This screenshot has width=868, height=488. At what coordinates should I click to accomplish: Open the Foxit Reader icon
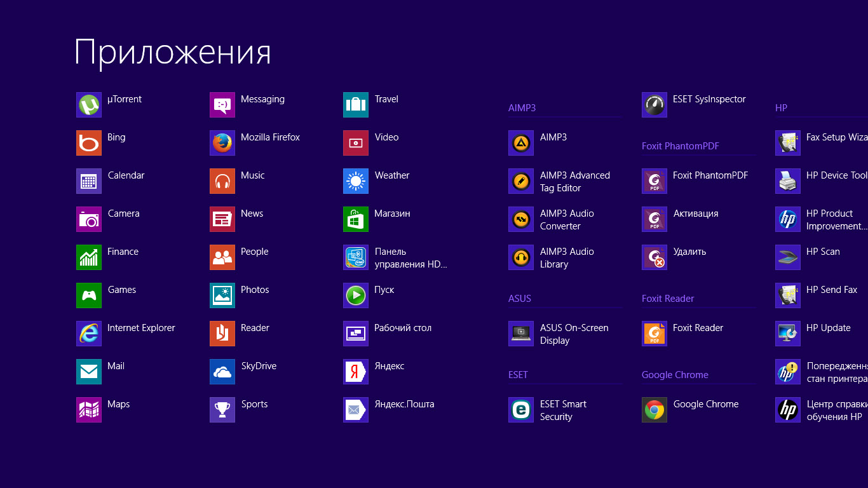pyautogui.click(x=654, y=334)
